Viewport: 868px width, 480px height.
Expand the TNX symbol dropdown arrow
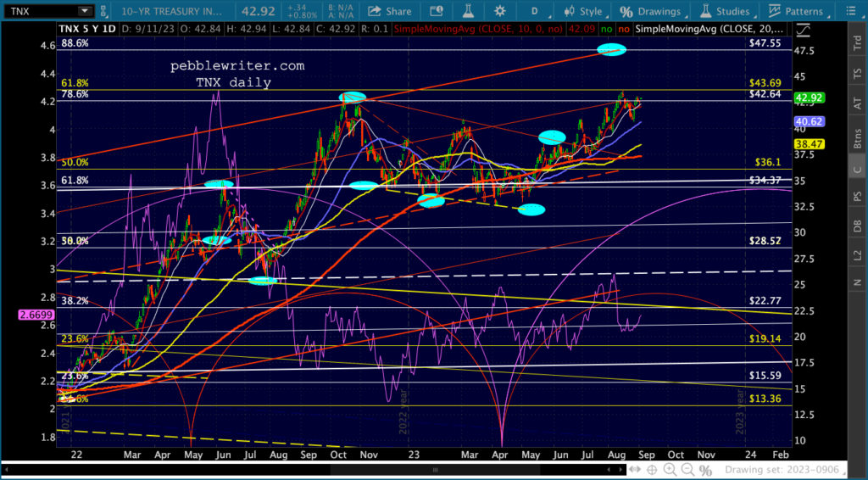(x=85, y=11)
